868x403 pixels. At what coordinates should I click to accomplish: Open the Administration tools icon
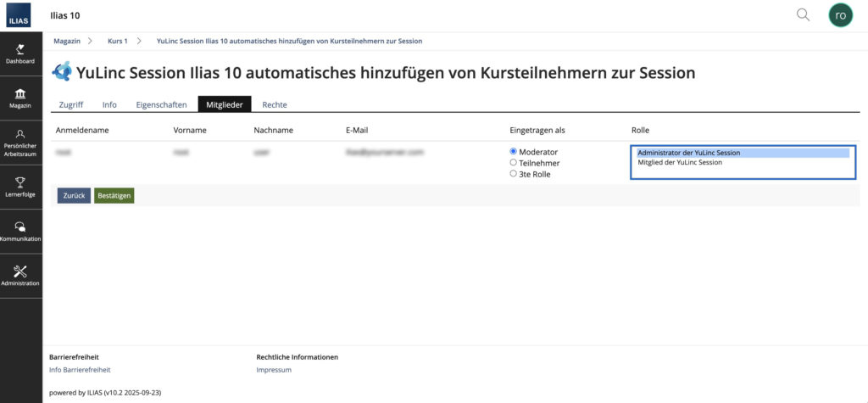tap(20, 275)
